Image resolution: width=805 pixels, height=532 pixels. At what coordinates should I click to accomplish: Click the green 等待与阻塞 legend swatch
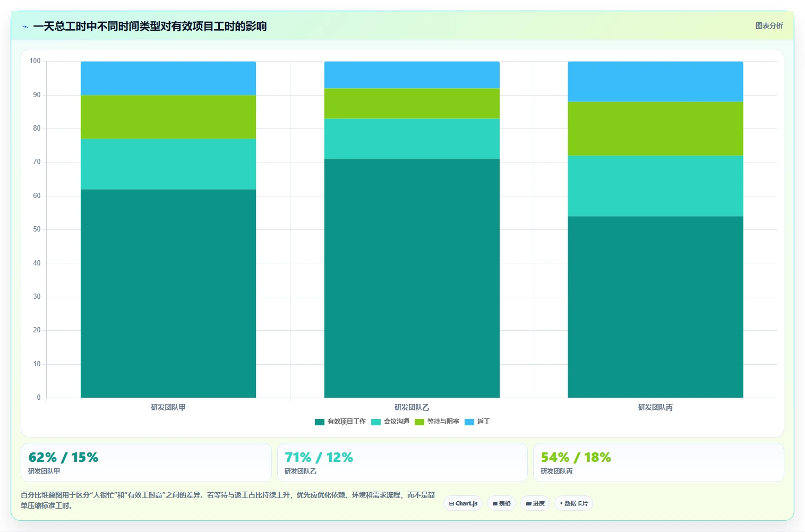[419, 422]
